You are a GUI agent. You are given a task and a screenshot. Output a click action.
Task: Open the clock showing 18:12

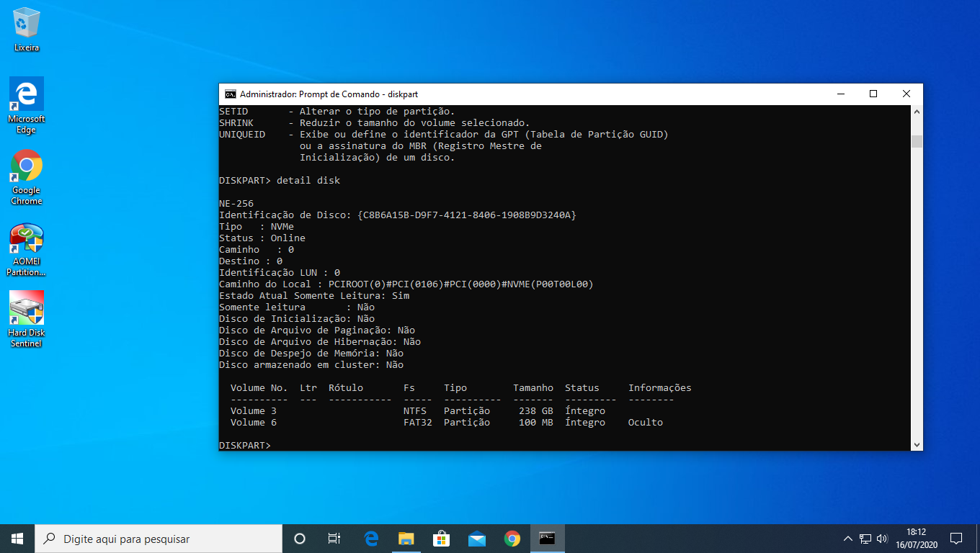[916, 539]
